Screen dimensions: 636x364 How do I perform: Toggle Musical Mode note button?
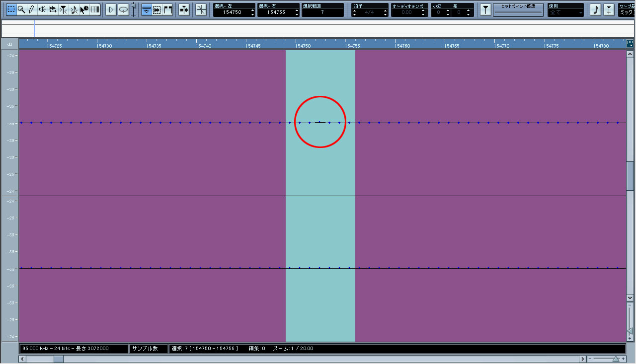[595, 9]
